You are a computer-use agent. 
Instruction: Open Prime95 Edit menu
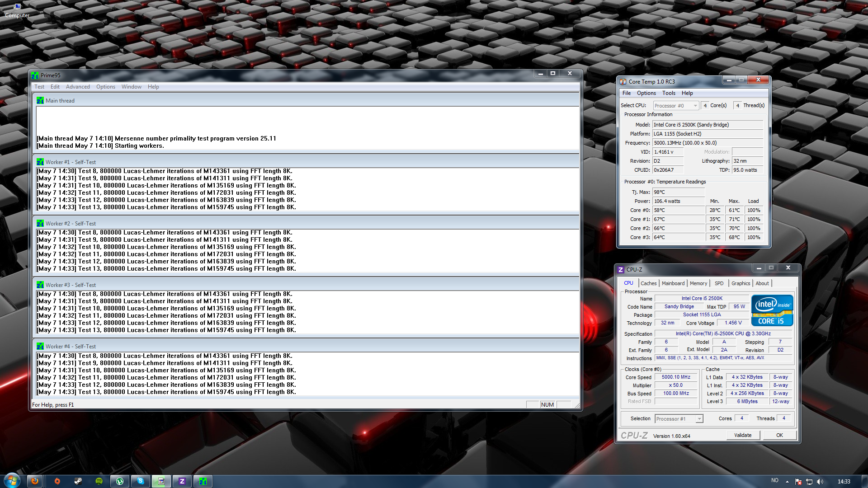(55, 87)
